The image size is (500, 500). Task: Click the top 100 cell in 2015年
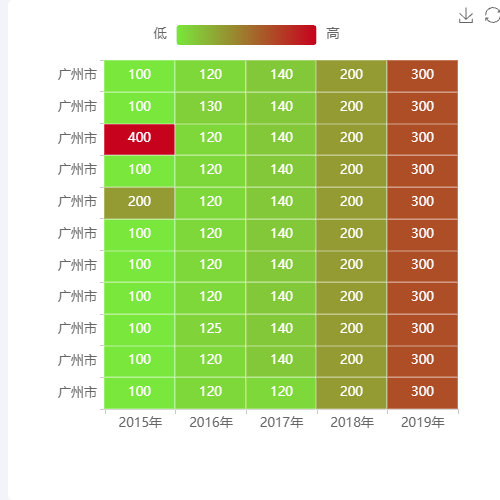(x=139, y=76)
